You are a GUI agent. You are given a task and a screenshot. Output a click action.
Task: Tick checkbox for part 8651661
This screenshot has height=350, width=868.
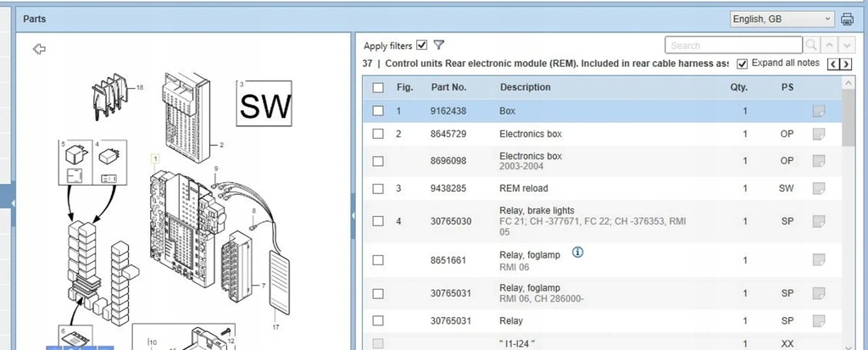coord(378,259)
